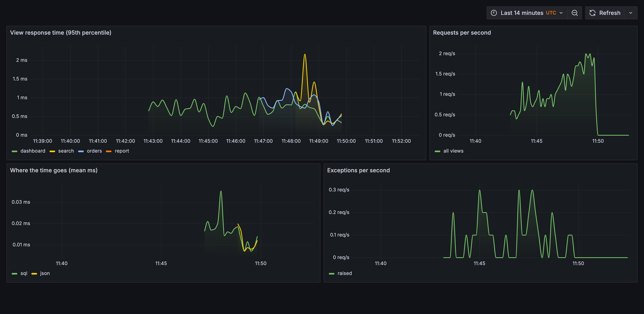
Task: Open the Where the time goes panel menu
Action: coord(54,170)
